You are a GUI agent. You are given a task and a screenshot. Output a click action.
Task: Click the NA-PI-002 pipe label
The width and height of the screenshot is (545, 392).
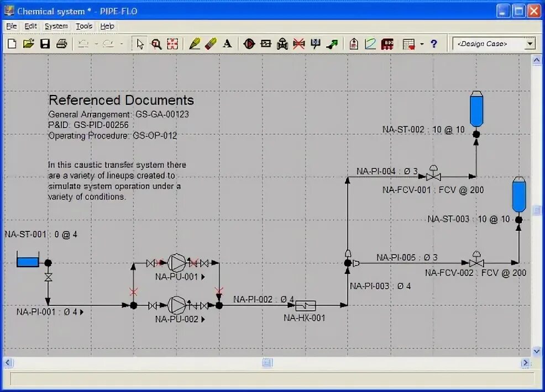click(x=264, y=299)
